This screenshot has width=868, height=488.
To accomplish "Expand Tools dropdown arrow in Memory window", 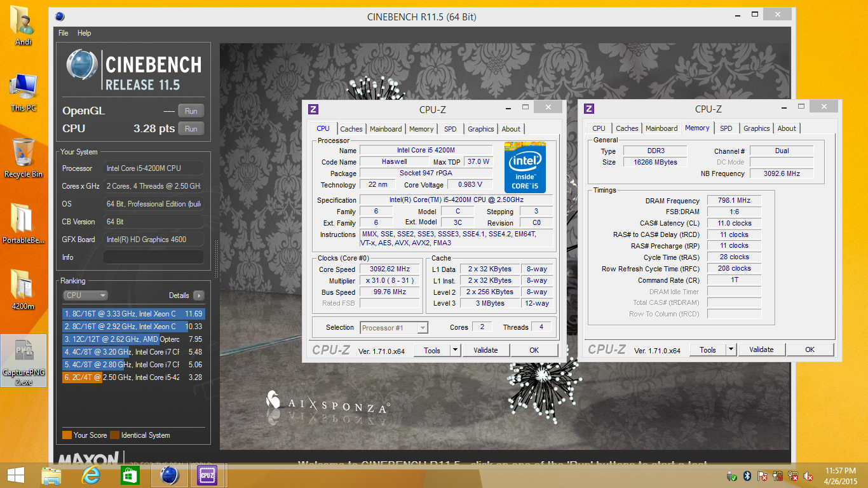I will click(731, 349).
